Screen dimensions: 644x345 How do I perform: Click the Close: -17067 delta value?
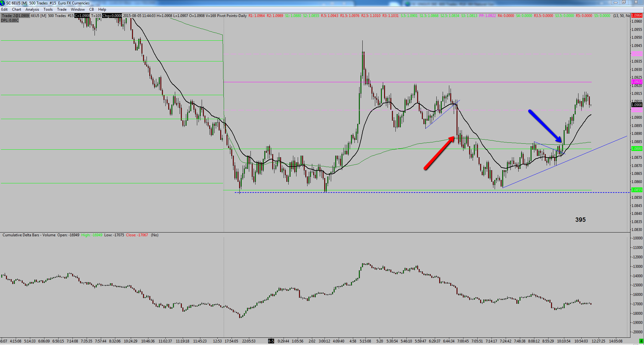[x=137, y=235]
